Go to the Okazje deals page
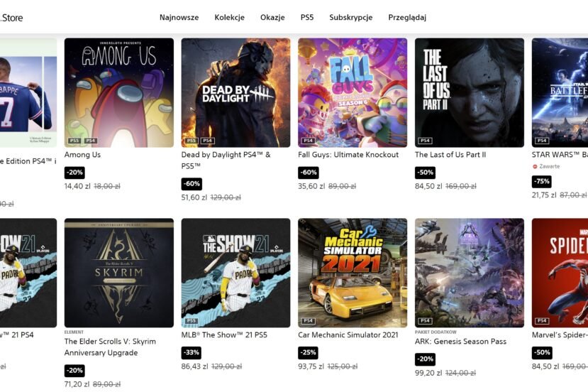Viewport: 588px width, 392px height. 272,17
